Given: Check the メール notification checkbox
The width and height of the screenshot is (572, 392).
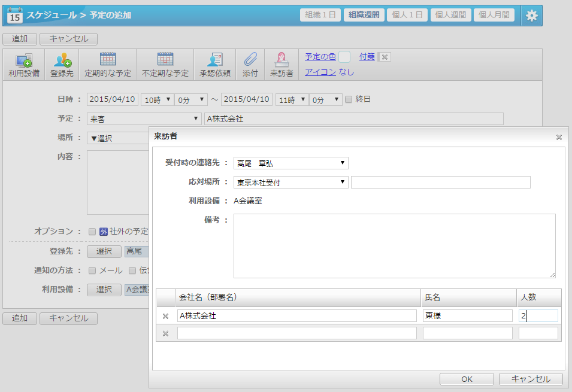Looking at the screenshot, I should [x=92, y=271].
